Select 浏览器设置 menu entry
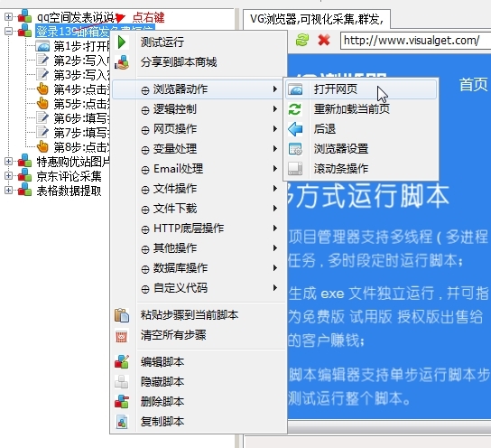This screenshot has width=491, height=448. (x=361, y=149)
